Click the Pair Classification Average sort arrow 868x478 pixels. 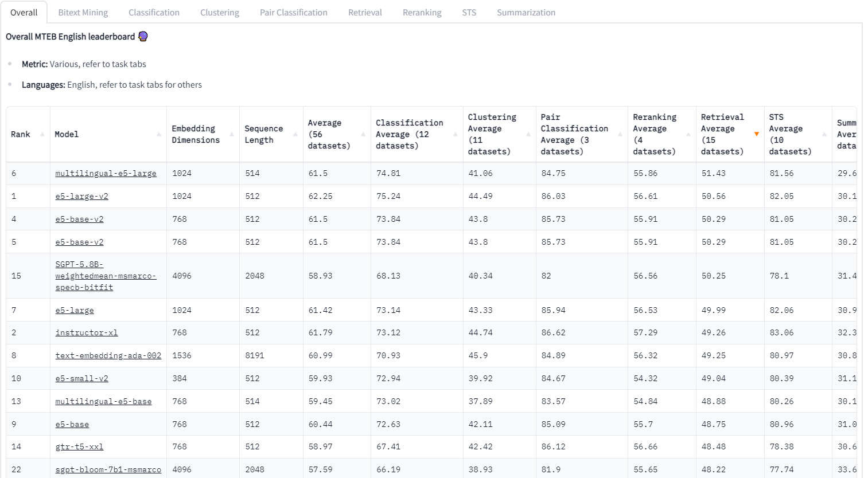pyautogui.click(x=620, y=134)
